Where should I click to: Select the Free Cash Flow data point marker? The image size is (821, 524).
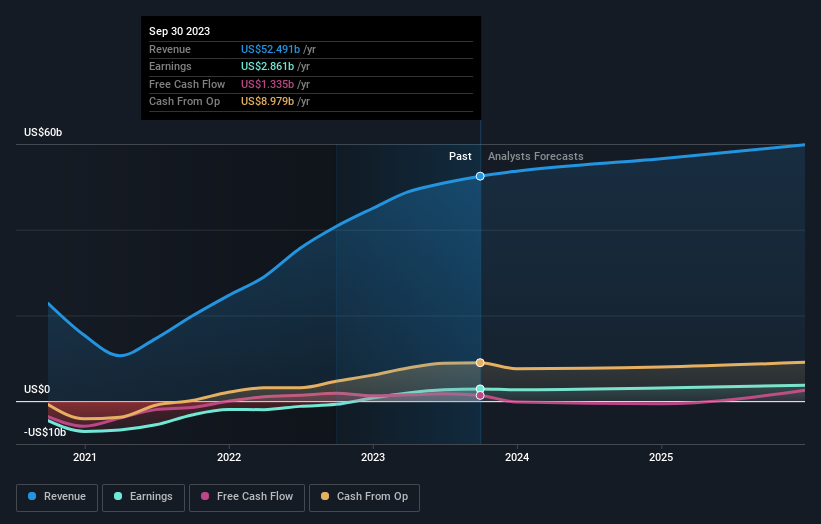pyautogui.click(x=480, y=396)
